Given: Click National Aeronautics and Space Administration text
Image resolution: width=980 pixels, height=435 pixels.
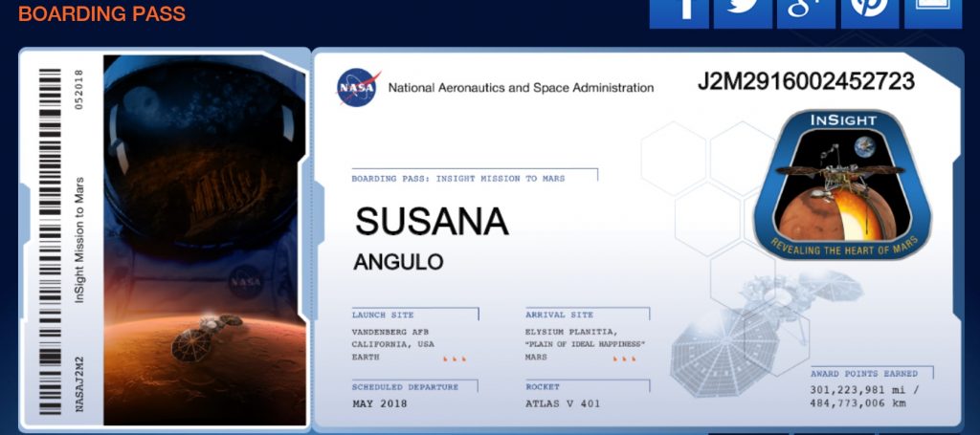Looking at the screenshot, I should tap(521, 88).
